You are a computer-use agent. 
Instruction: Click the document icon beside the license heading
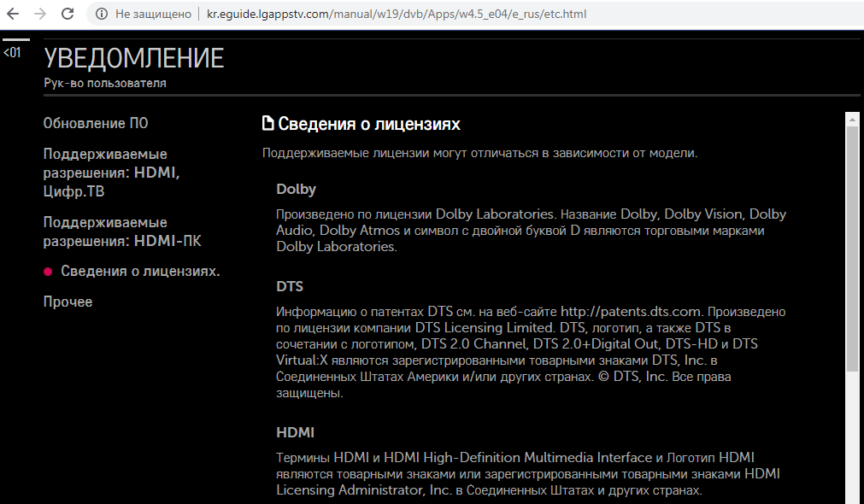[268, 124]
